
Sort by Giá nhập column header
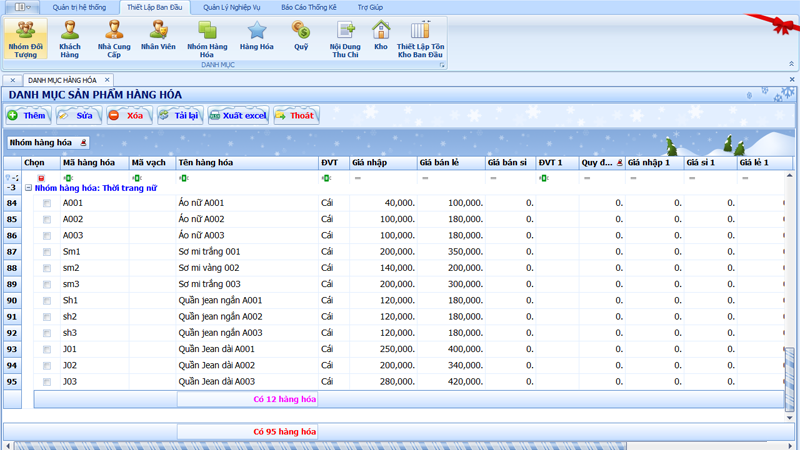pos(383,163)
